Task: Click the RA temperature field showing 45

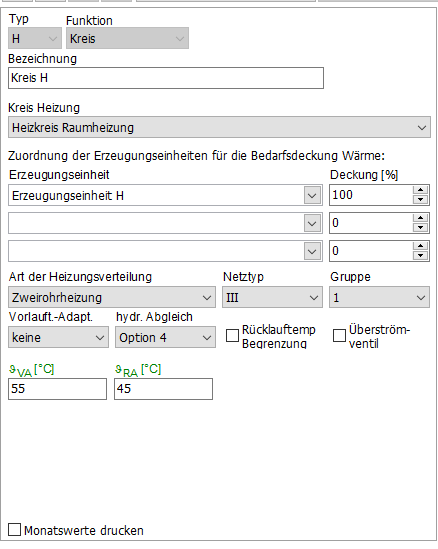Action: [163, 389]
